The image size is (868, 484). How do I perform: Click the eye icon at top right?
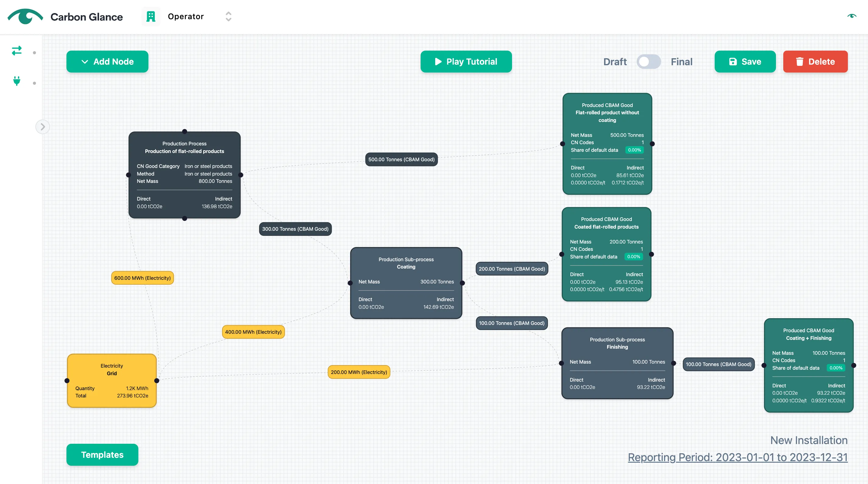(x=852, y=16)
